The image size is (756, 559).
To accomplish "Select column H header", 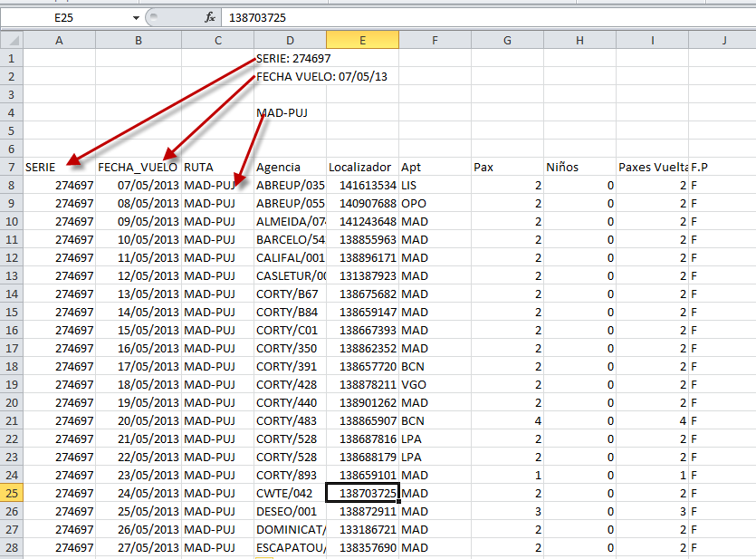I will pos(579,40).
